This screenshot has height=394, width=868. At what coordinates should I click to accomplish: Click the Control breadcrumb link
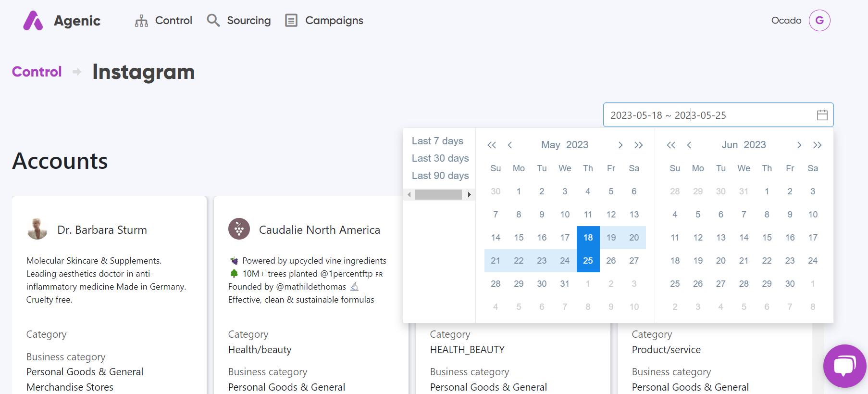point(37,72)
